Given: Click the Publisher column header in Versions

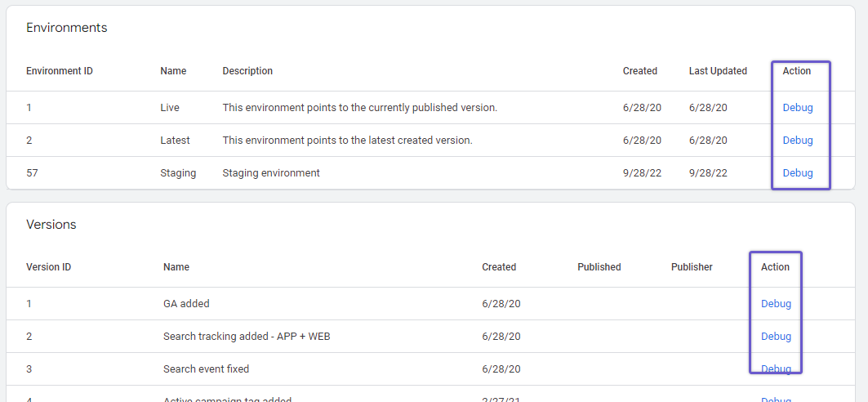Looking at the screenshot, I should tap(692, 267).
